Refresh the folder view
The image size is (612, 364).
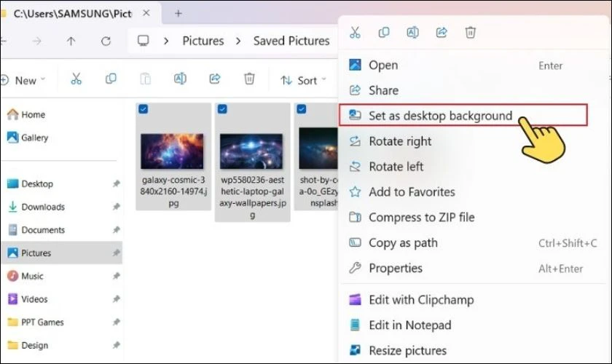(x=106, y=41)
